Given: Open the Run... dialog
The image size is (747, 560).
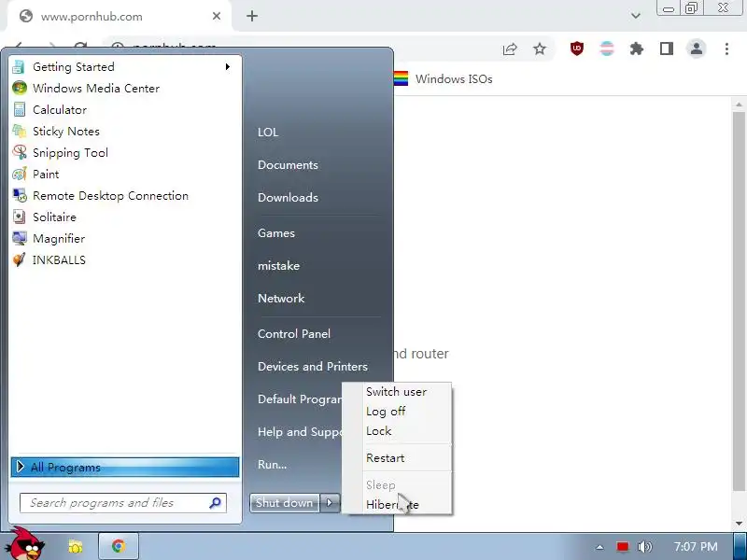Looking at the screenshot, I should pyautogui.click(x=272, y=464).
